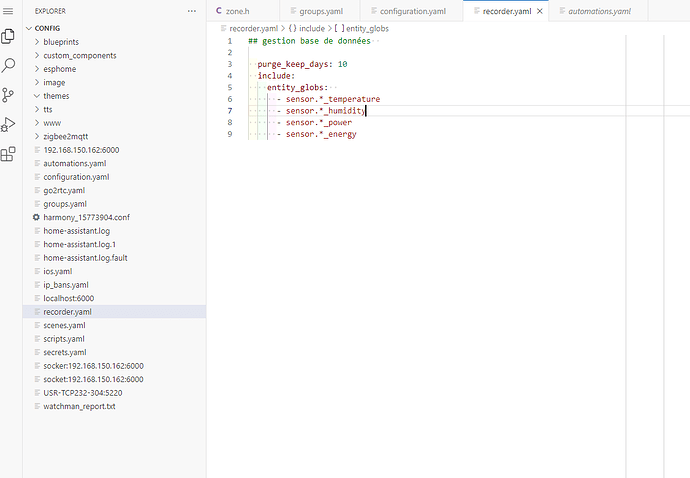This screenshot has height=478, width=690.
Task: Switch to the zone.h tab
Action: click(x=237, y=11)
